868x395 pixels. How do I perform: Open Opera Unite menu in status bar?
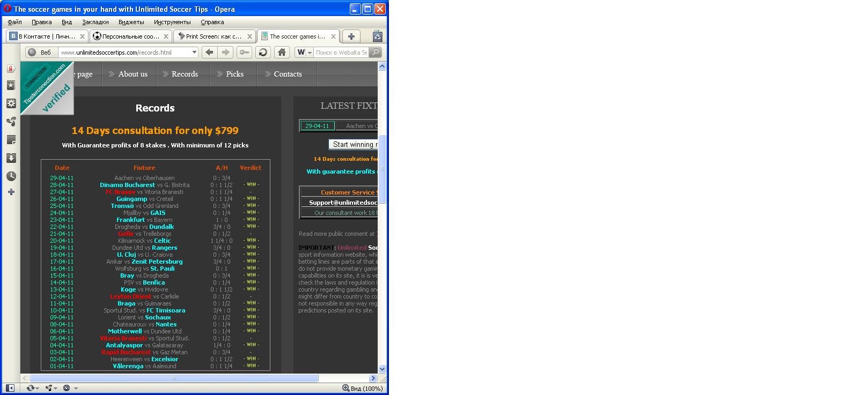51,388
